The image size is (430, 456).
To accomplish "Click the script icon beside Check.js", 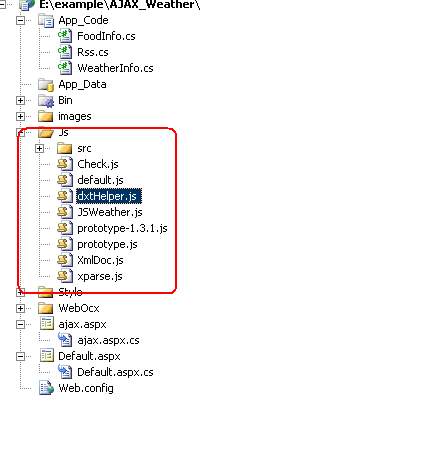I will pos(65,164).
